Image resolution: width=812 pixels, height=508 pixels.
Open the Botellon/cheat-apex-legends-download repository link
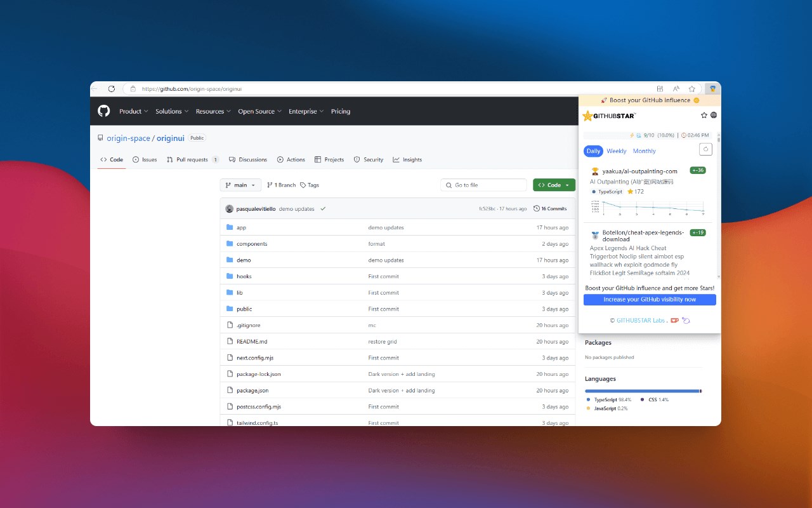(x=643, y=236)
